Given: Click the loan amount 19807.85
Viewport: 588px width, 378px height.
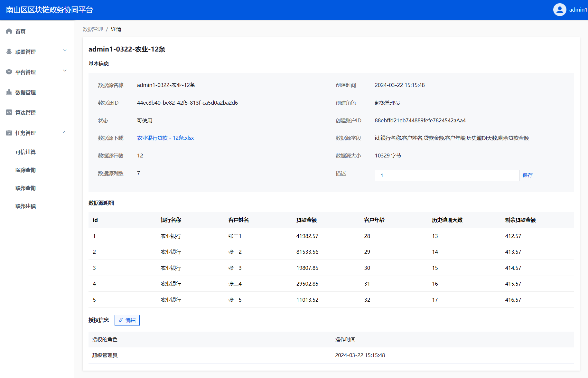Looking at the screenshot, I should pos(307,268).
